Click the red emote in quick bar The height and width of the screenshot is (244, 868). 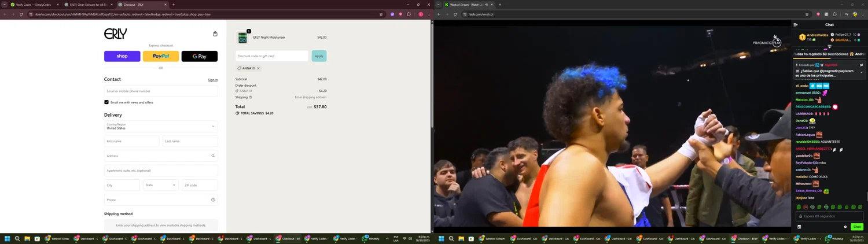pyautogui.click(x=806, y=207)
